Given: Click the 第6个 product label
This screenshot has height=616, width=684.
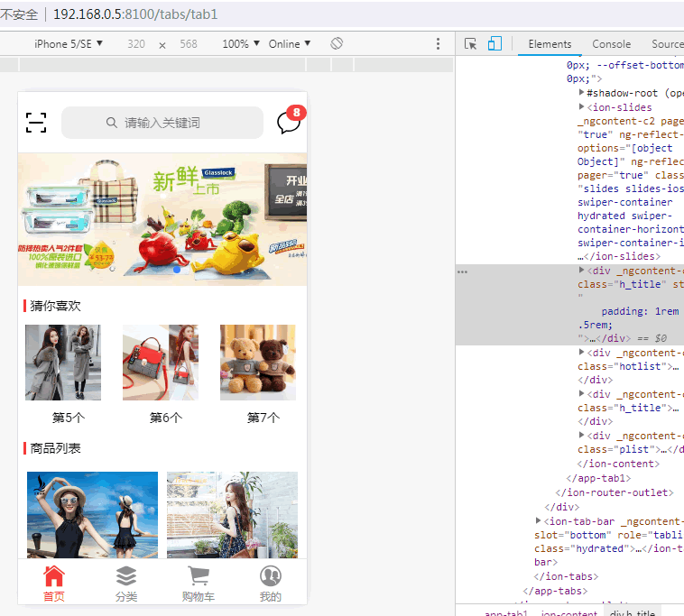Looking at the screenshot, I should [166, 418].
